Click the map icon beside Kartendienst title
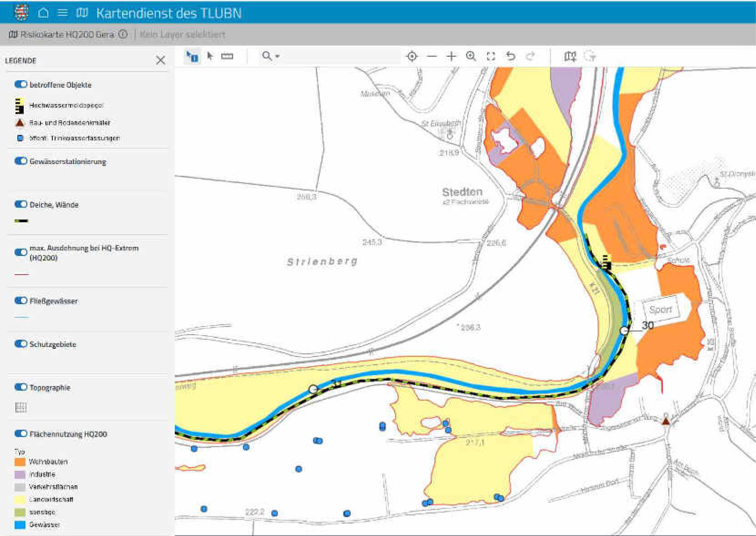Viewport: 756px width, 536px height. coord(82,13)
